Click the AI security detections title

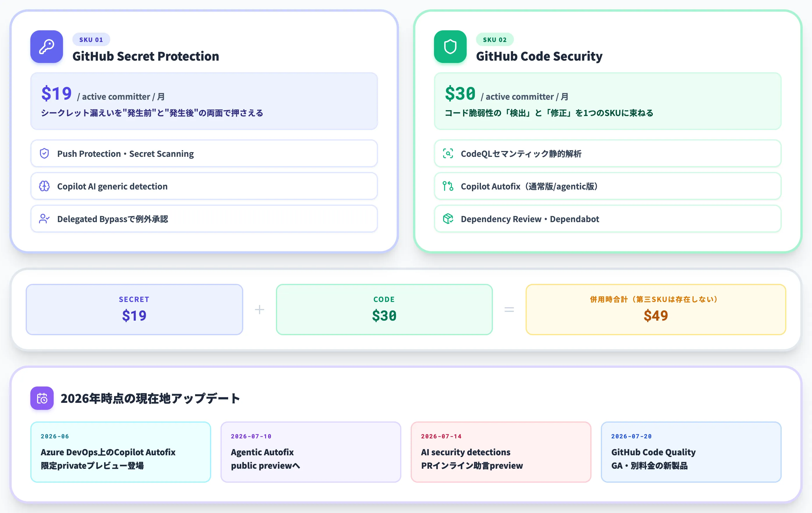[466, 452]
